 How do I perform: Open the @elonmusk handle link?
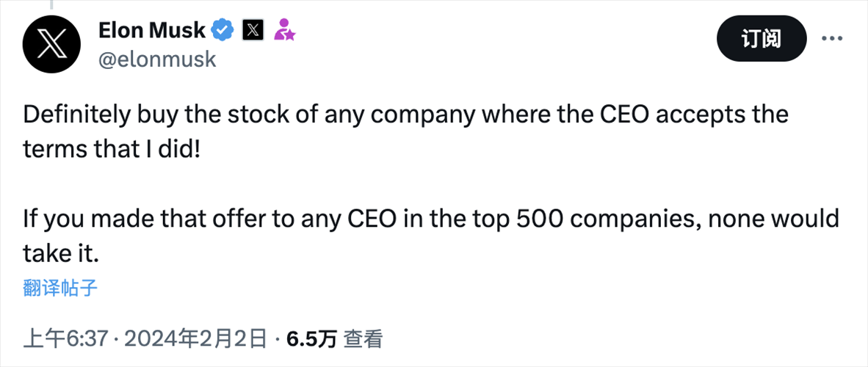[x=157, y=59]
